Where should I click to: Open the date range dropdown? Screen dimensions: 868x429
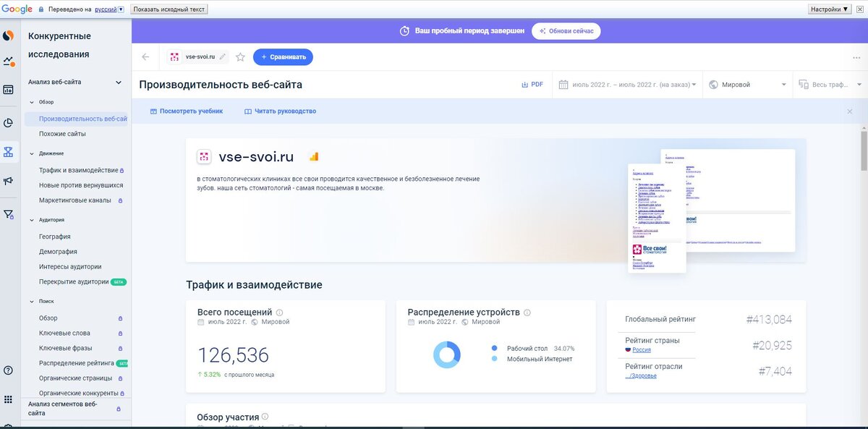coord(627,85)
